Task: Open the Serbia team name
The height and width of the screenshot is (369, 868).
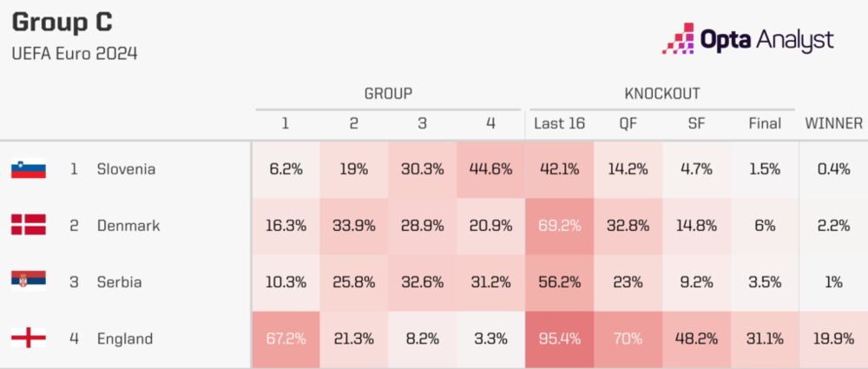Action: coord(119,282)
